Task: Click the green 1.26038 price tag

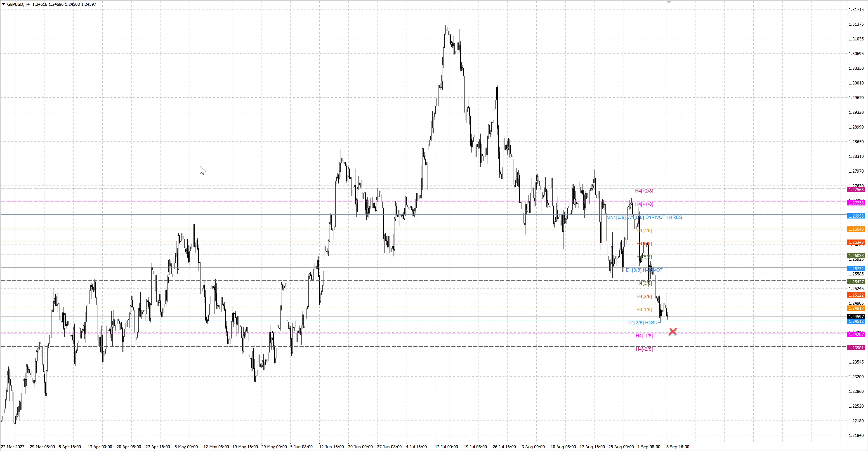Action: coord(856,255)
